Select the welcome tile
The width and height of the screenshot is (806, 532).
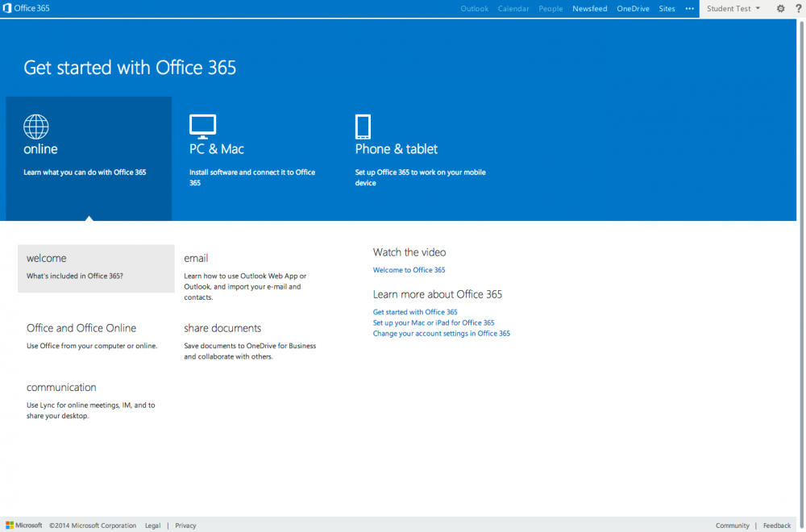coord(96,268)
